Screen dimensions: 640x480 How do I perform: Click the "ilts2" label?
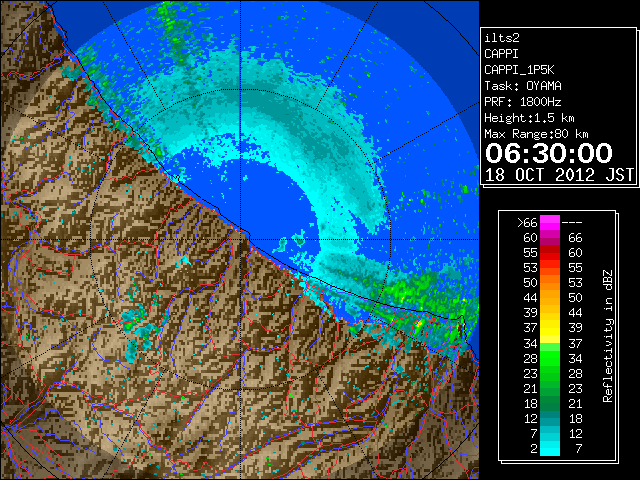click(502, 38)
